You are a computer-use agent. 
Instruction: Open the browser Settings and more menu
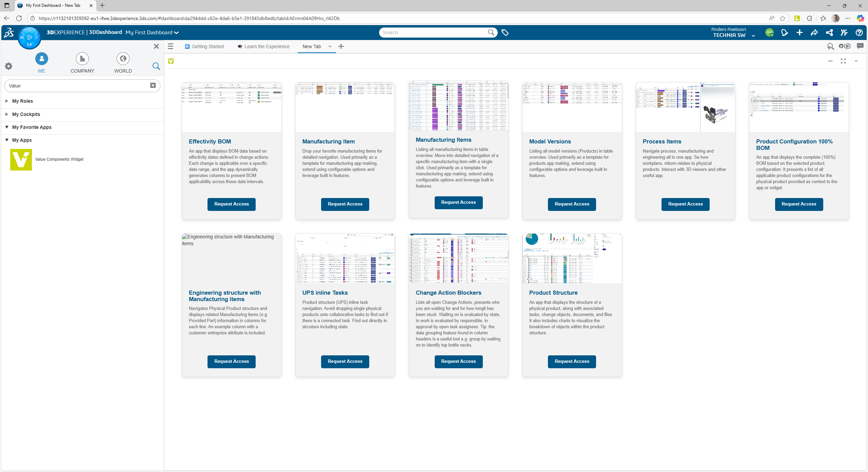click(x=848, y=18)
